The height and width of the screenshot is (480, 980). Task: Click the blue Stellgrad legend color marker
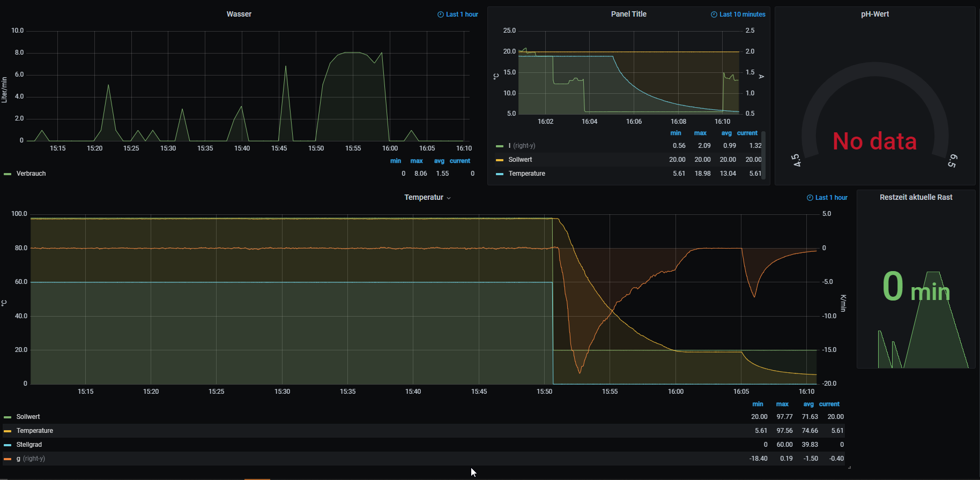[8, 445]
